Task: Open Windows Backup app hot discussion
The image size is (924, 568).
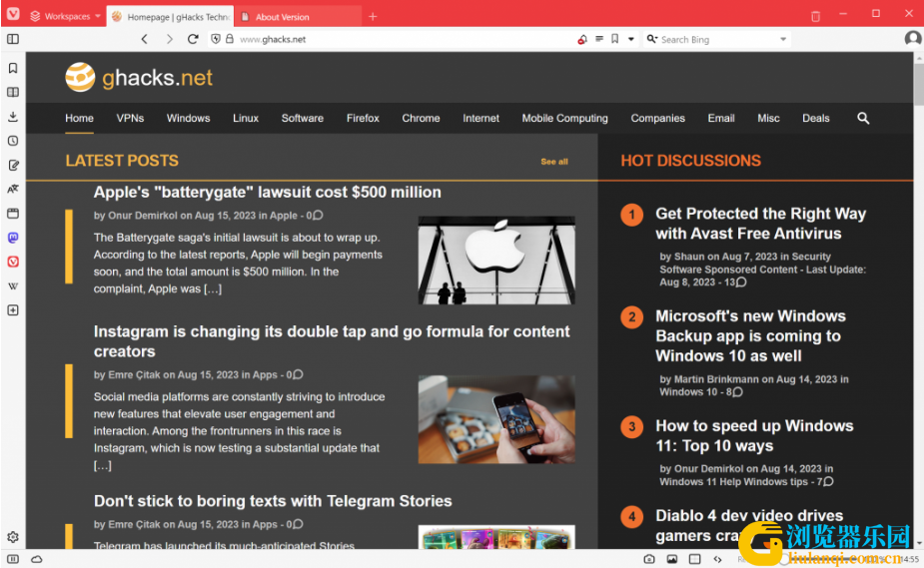Action: coord(750,336)
